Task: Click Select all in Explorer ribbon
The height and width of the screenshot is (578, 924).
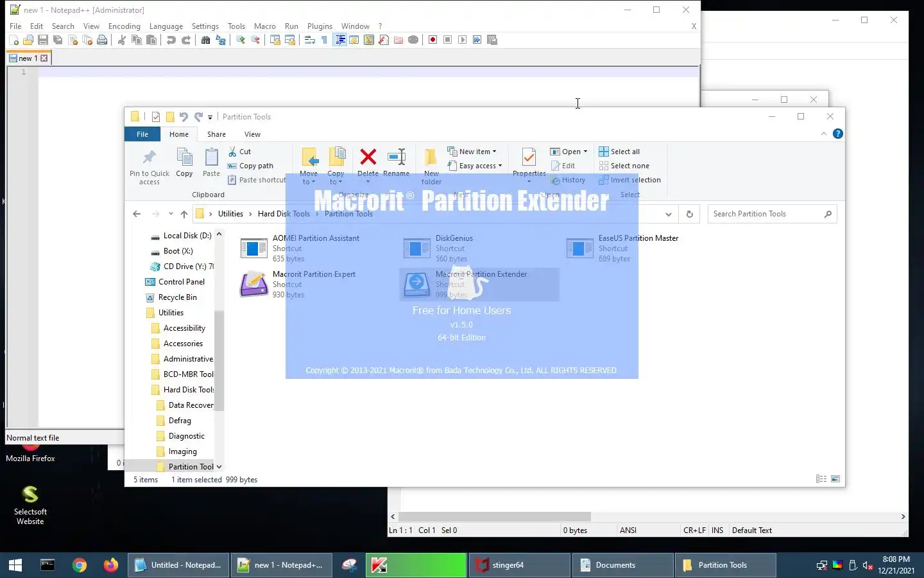Action: (619, 152)
